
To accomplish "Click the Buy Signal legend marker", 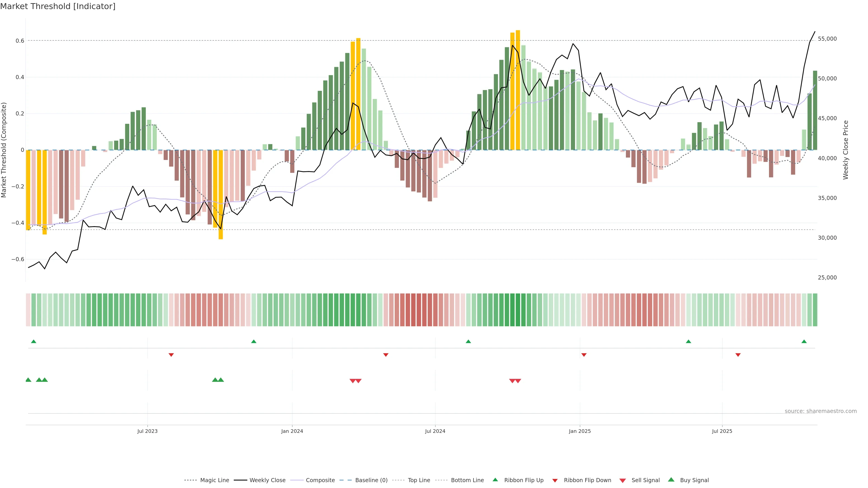I will click(671, 480).
